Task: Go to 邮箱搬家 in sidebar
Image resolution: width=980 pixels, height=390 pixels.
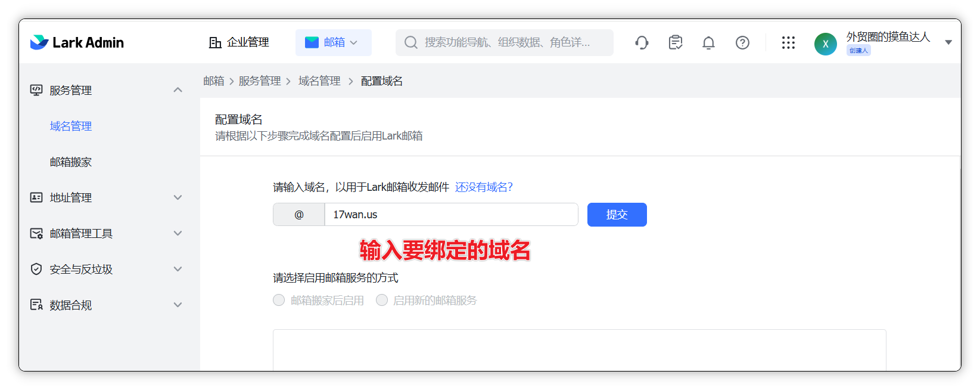Action: (x=71, y=162)
